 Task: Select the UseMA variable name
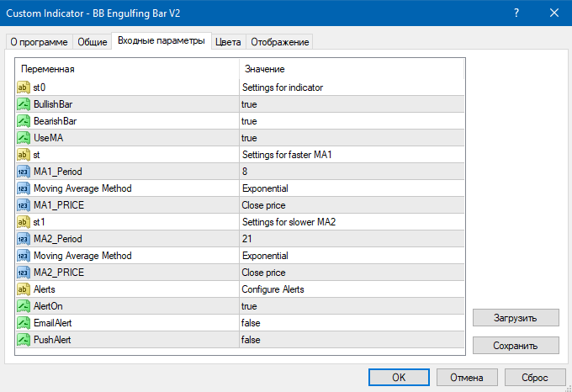[49, 138]
